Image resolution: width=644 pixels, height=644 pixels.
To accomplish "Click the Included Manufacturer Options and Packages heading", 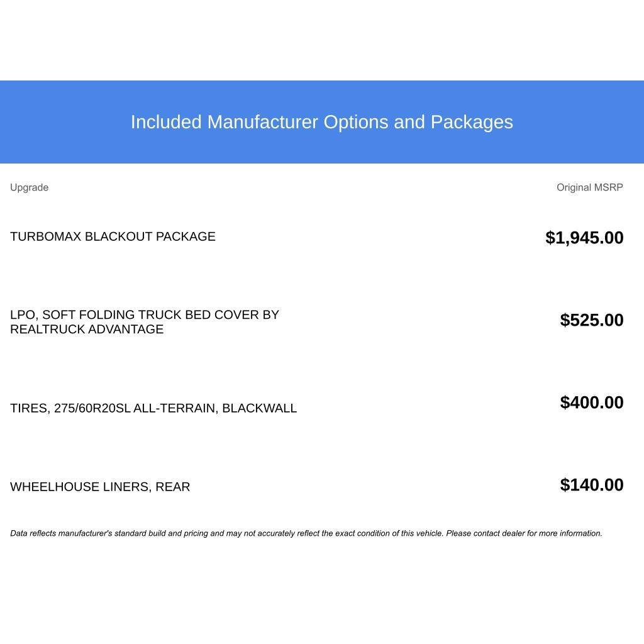I will point(321,123).
